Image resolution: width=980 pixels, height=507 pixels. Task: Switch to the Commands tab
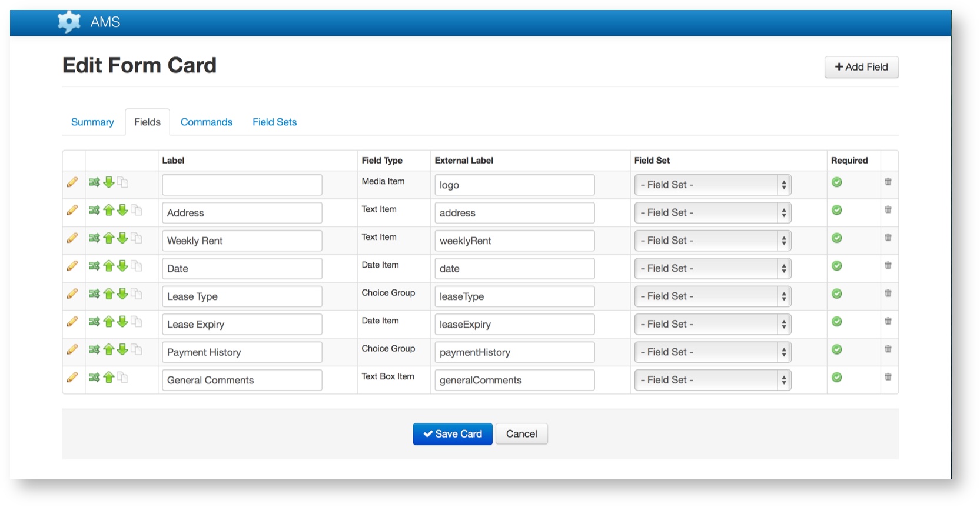[206, 122]
